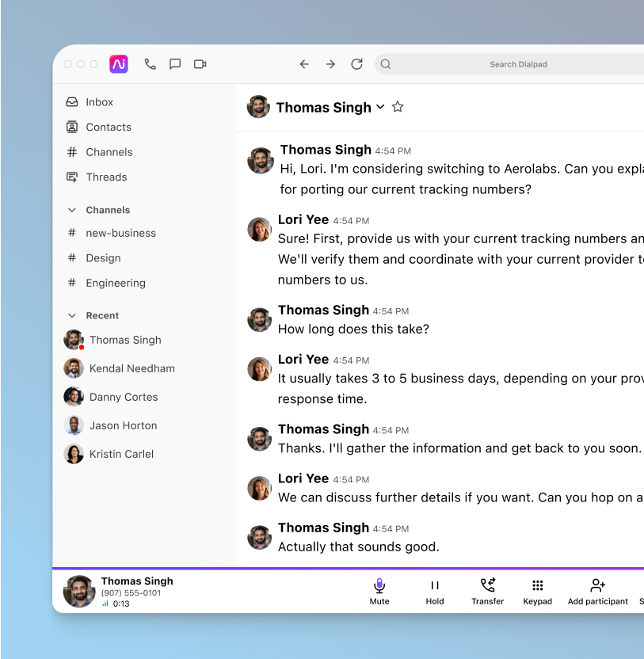The height and width of the screenshot is (659, 644).
Task: Open the Engineering channel
Action: (116, 283)
